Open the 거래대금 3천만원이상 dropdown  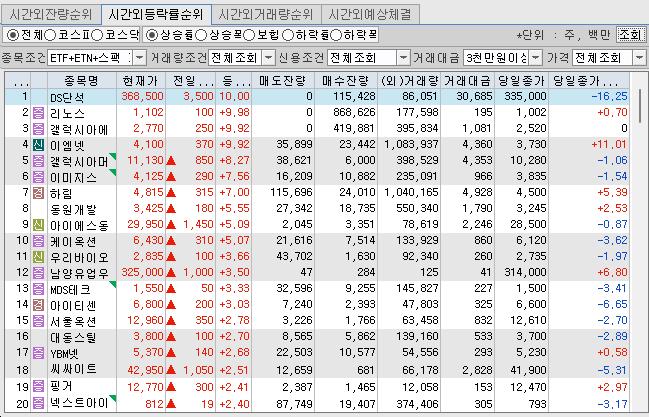(x=536, y=58)
